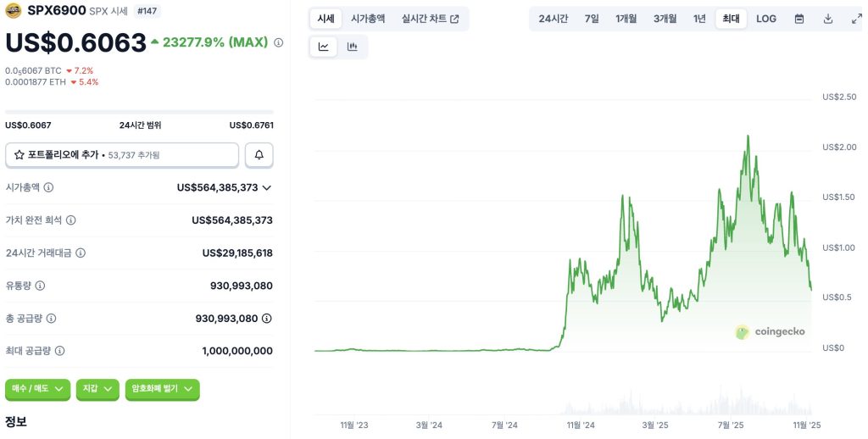Click info icon next to 시가총액
The image size is (868, 439).
click(49, 187)
